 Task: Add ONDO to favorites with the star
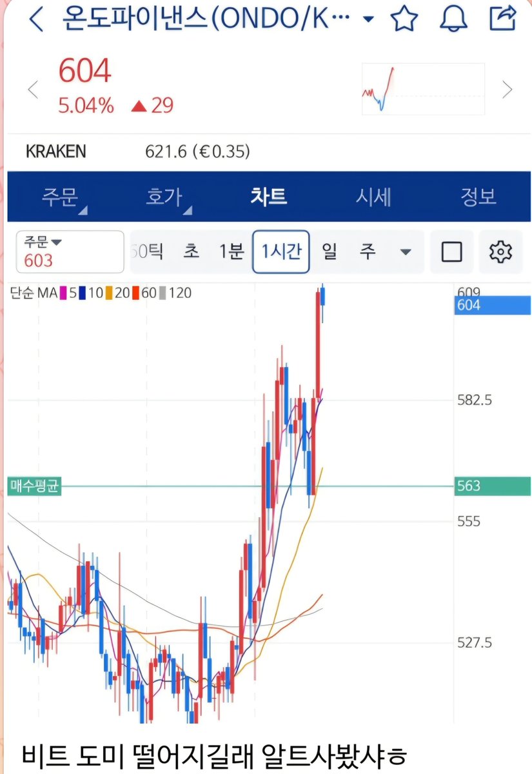pos(404,19)
